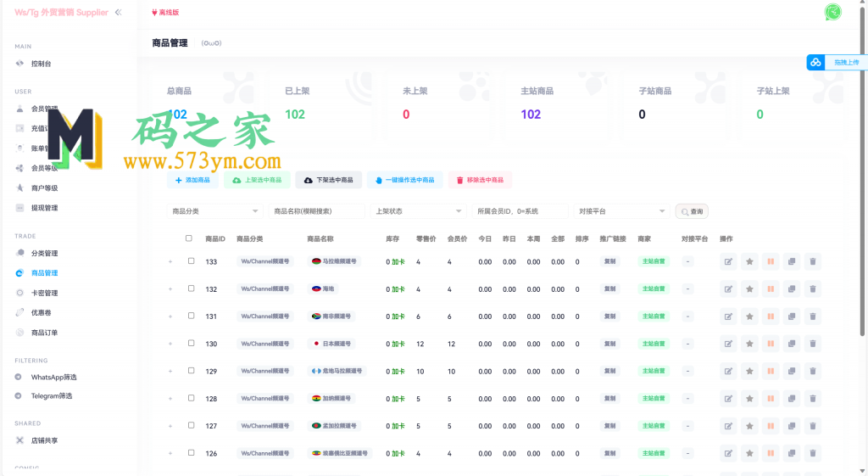Check the checkbox for product 133

pos(191,261)
